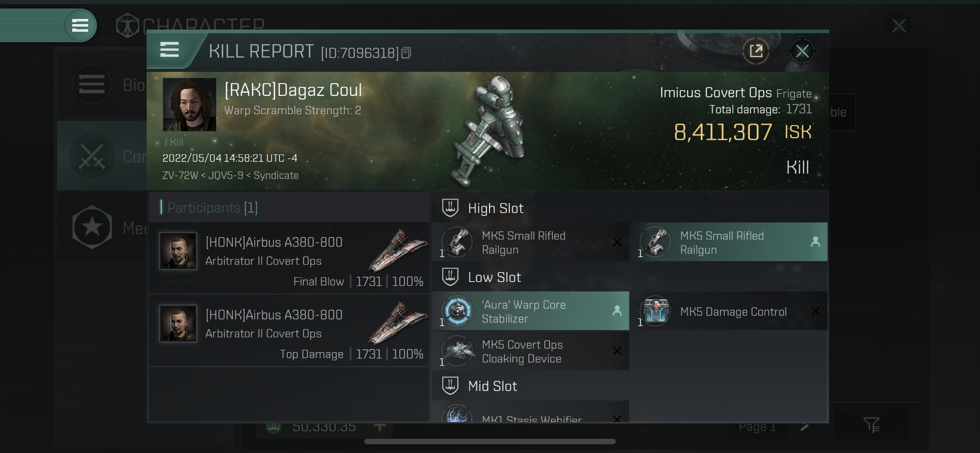
Task: Open the Bio tab in Character panel
Action: coord(103,84)
